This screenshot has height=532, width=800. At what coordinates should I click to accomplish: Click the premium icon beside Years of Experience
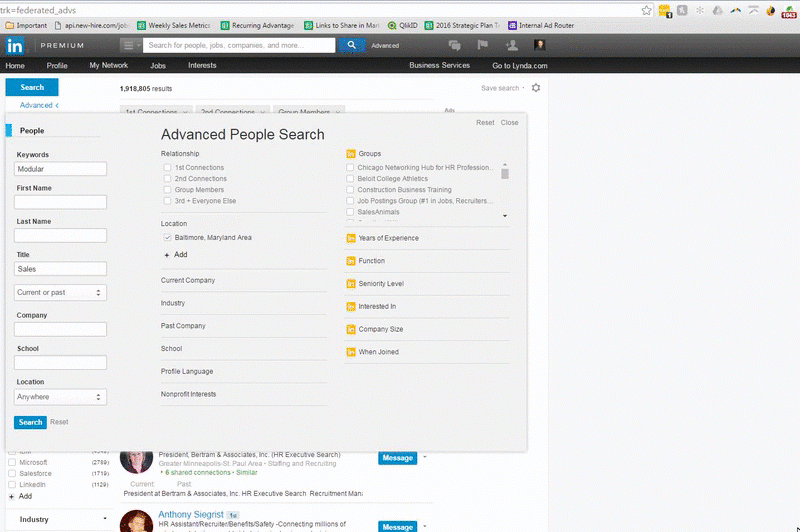pyautogui.click(x=351, y=238)
